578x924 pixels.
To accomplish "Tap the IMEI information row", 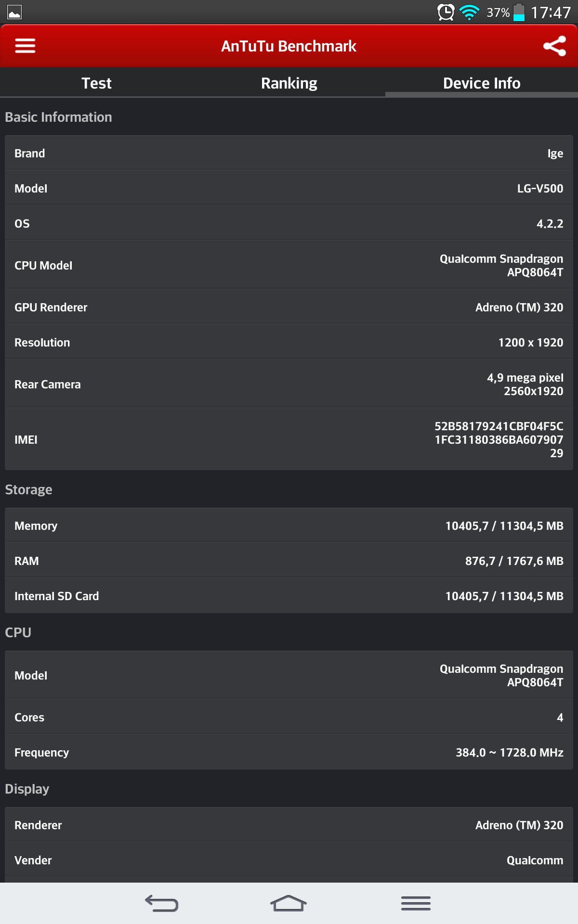I will (x=289, y=439).
